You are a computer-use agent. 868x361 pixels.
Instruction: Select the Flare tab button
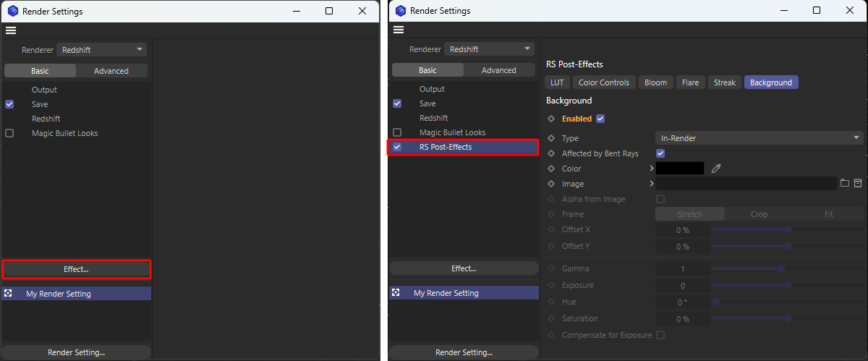[690, 82]
